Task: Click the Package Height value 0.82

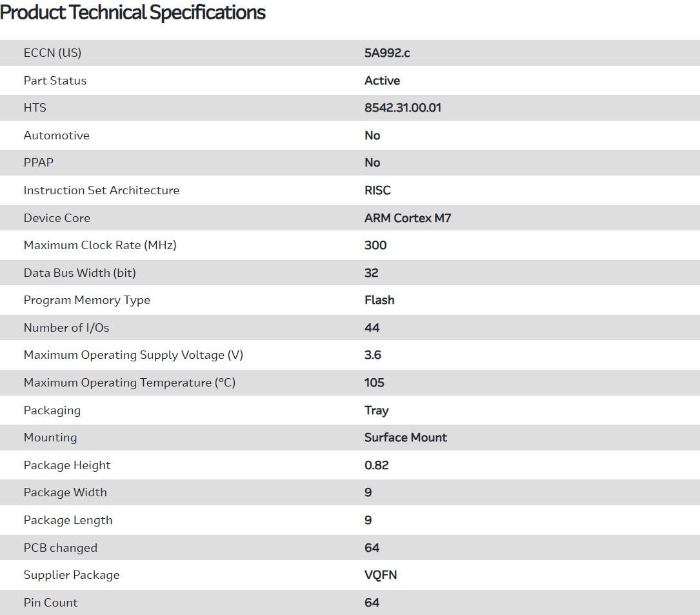Action: pyautogui.click(x=376, y=465)
